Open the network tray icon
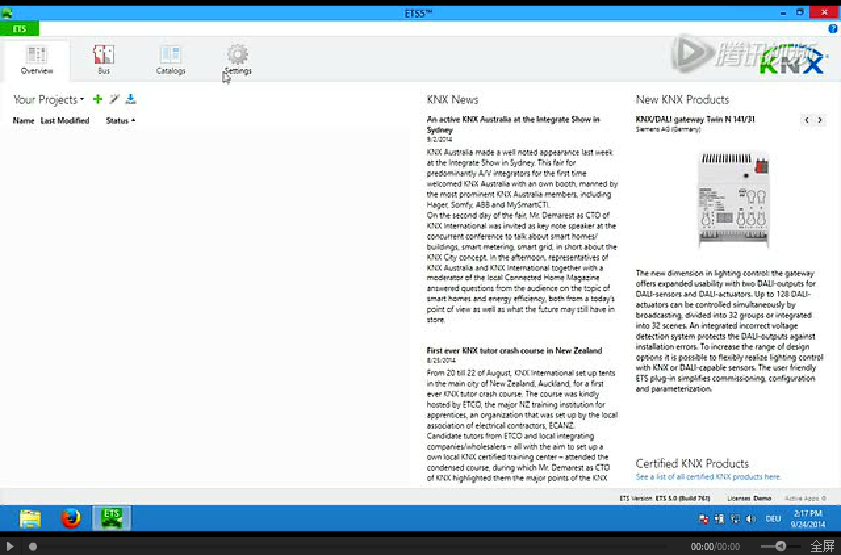 click(735, 519)
